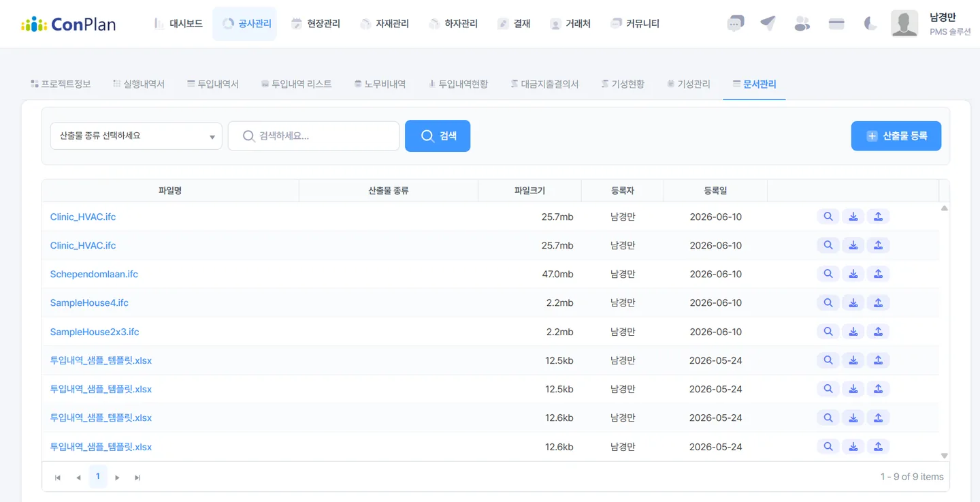The width and height of the screenshot is (980, 502).
Task: Click the paper plane icon in header
Action: (x=768, y=24)
